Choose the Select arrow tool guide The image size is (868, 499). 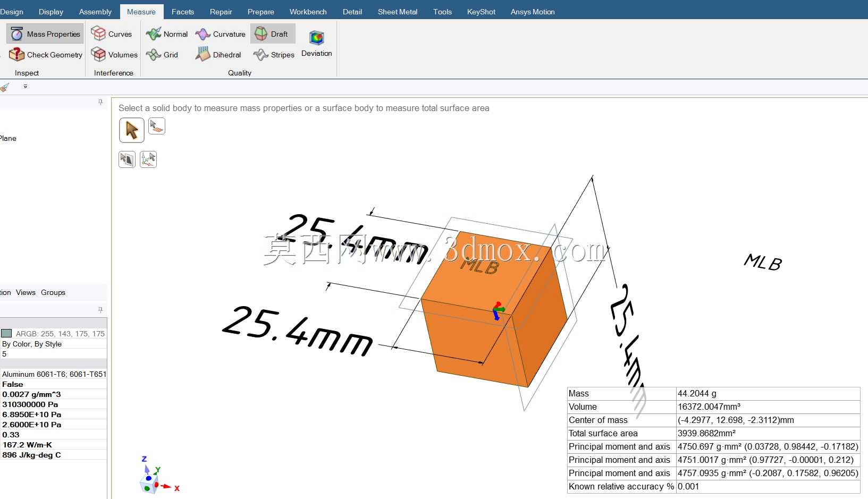(x=132, y=130)
